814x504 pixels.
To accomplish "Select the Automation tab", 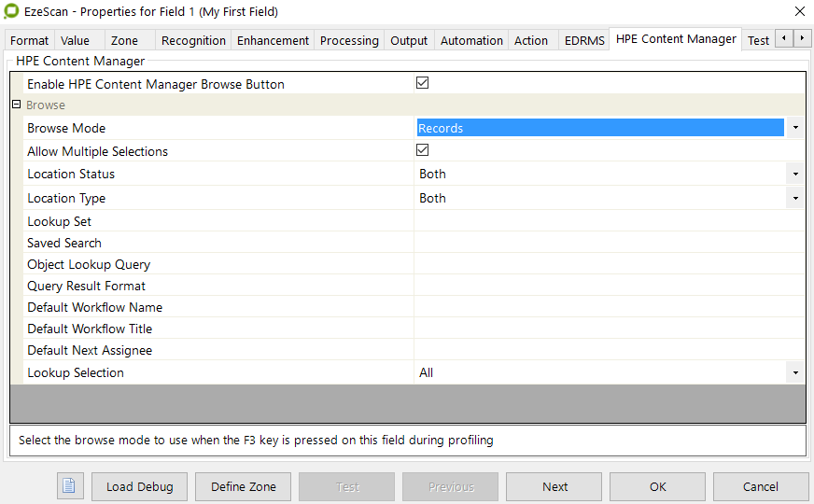I will [x=471, y=40].
